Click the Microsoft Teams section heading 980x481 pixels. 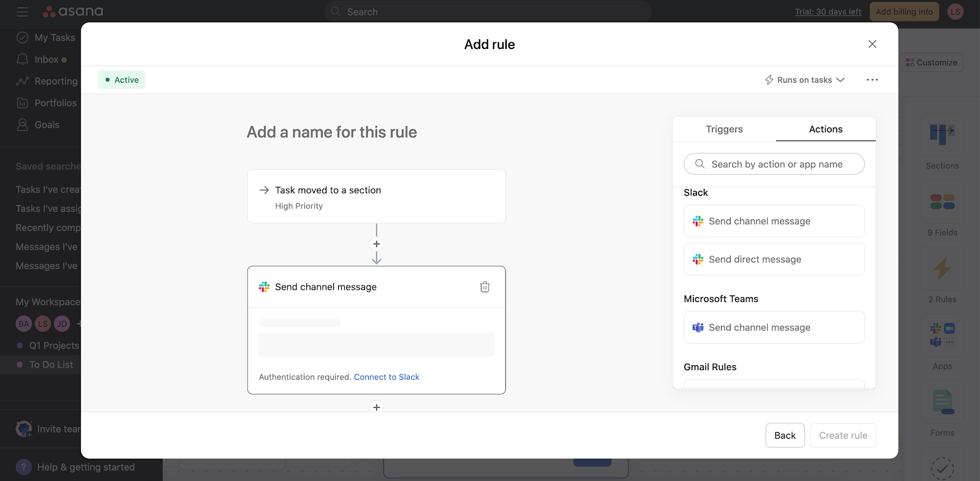[x=721, y=299]
